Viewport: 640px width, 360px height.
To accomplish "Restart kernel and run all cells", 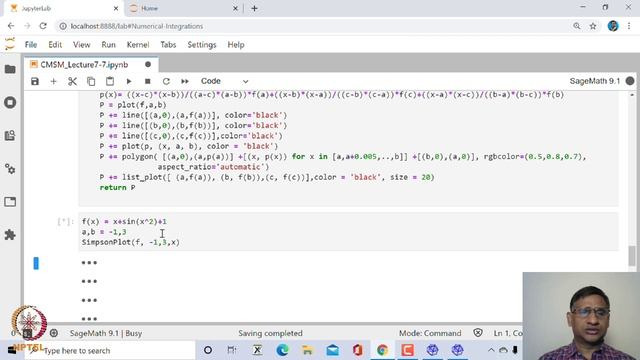I will [x=185, y=81].
